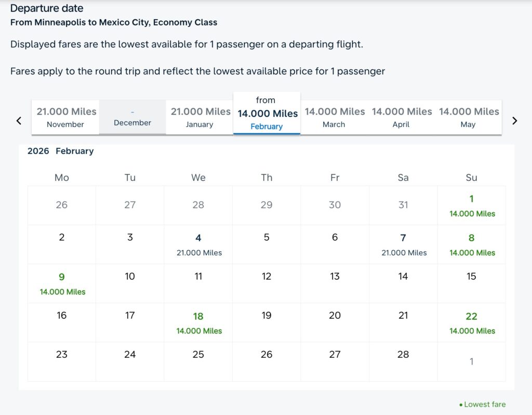Choose February 9 showing 14.000 Miles
This screenshot has width=532, height=415.
click(61, 284)
